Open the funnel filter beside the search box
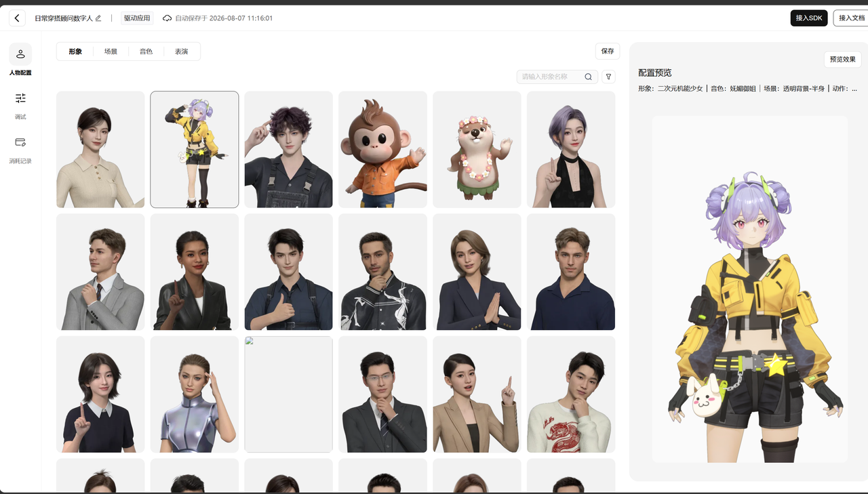Image resolution: width=868 pixels, height=494 pixels. 608,77
